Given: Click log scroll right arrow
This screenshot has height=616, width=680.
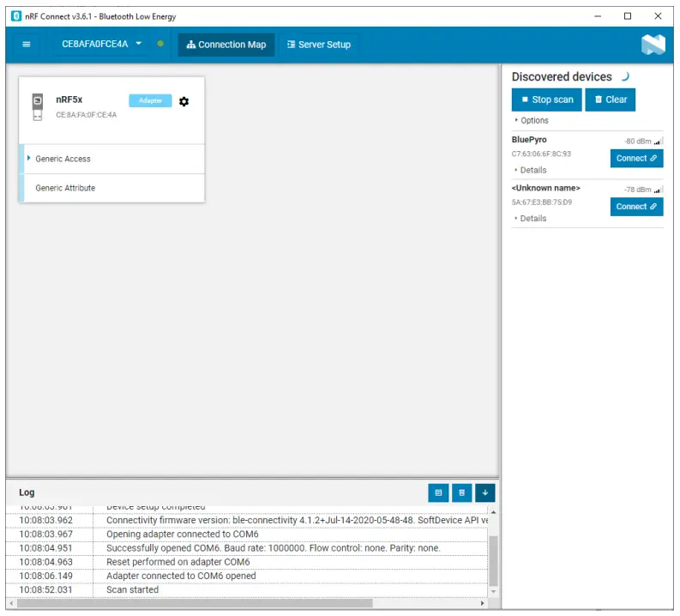Looking at the screenshot, I should pyautogui.click(x=482, y=603).
